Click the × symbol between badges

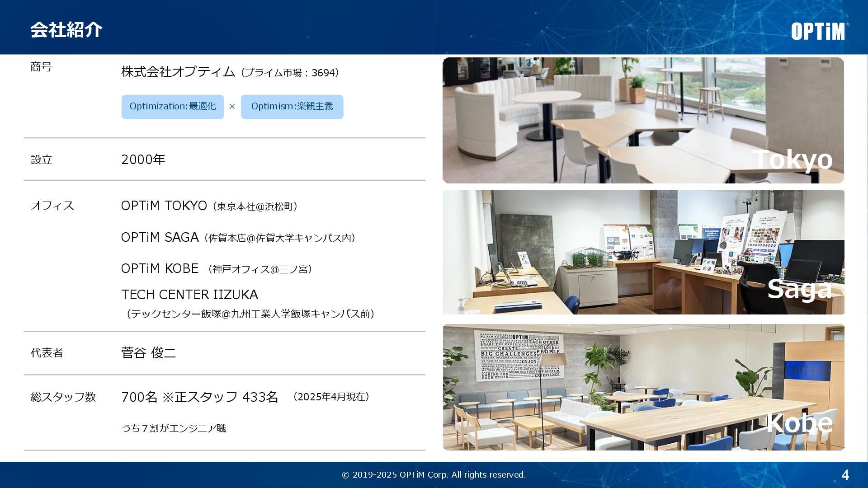coord(232,107)
